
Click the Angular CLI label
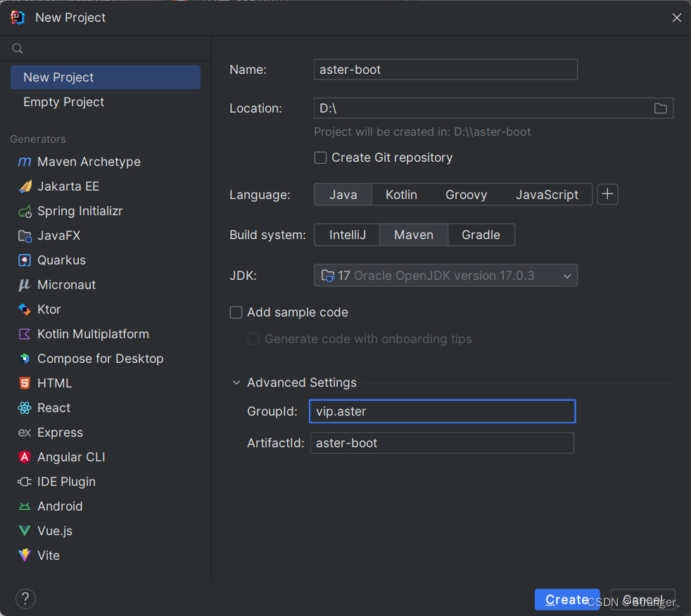[x=71, y=457]
